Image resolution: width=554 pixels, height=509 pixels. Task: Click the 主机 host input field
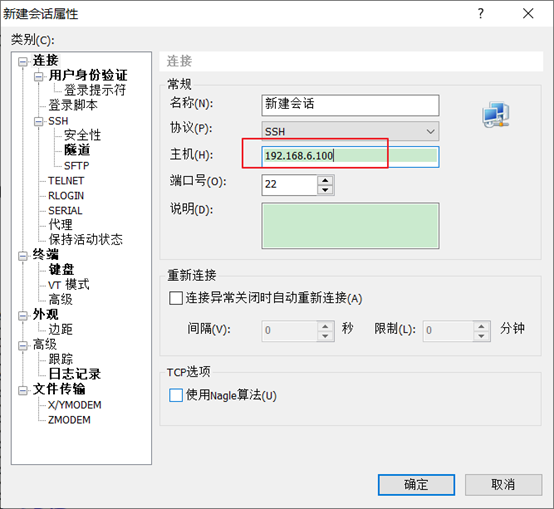tap(350, 156)
